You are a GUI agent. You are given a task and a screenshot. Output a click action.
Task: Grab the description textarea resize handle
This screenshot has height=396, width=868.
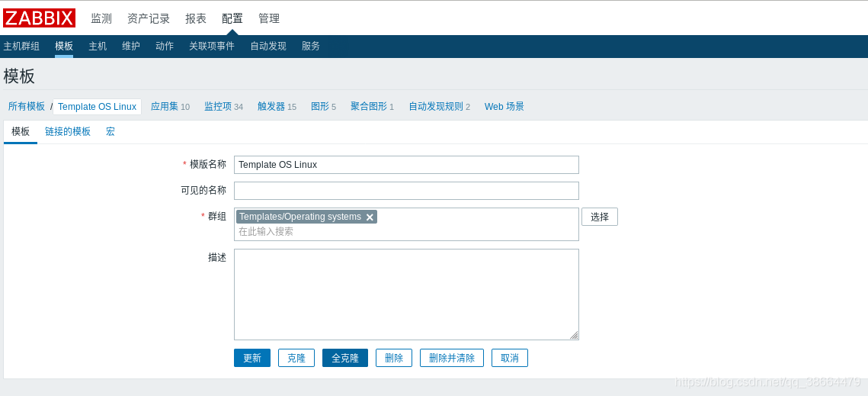(574, 335)
